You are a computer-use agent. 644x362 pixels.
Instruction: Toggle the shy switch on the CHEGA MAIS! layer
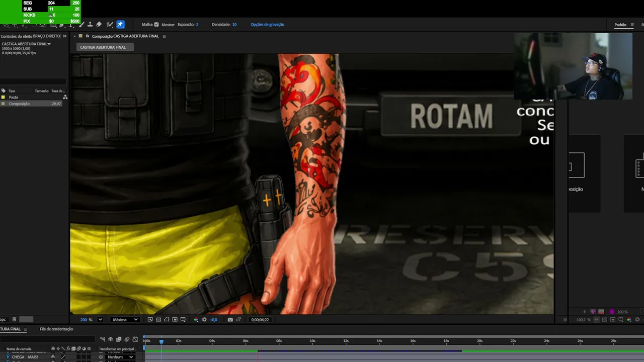tap(53, 357)
